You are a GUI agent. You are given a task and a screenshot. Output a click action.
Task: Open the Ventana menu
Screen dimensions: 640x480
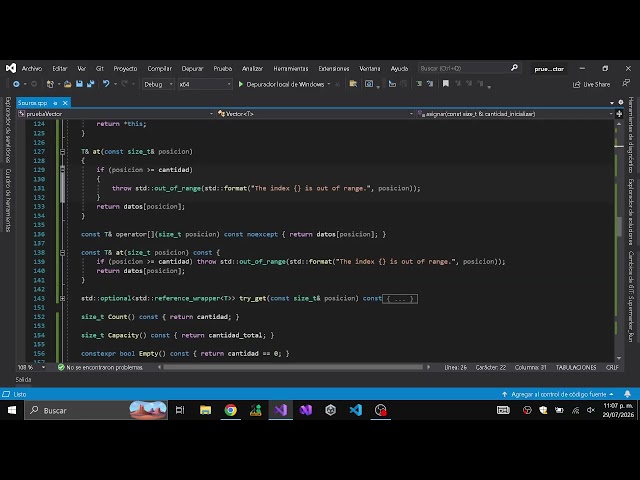click(x=370, y=69)
